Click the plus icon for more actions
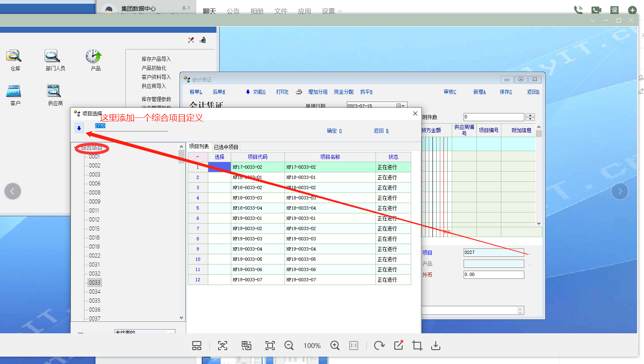Screen dimensions: 644x364 tap(633, 10)
